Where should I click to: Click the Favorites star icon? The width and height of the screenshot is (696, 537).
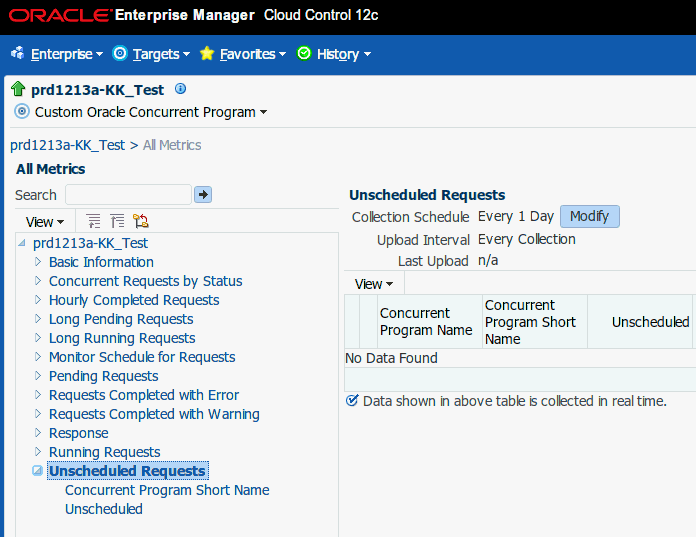click(207, 53)
